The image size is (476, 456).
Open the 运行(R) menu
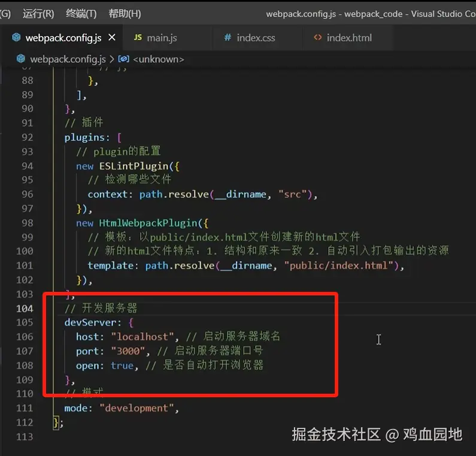tap(38, 14)
